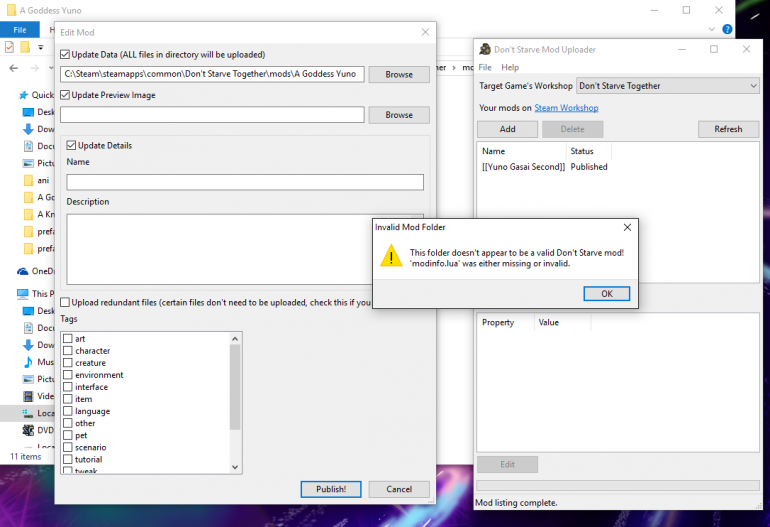This screenshot has width=770, height=527.
Task: Check the environment tag
Action: [x=68, y=375]
